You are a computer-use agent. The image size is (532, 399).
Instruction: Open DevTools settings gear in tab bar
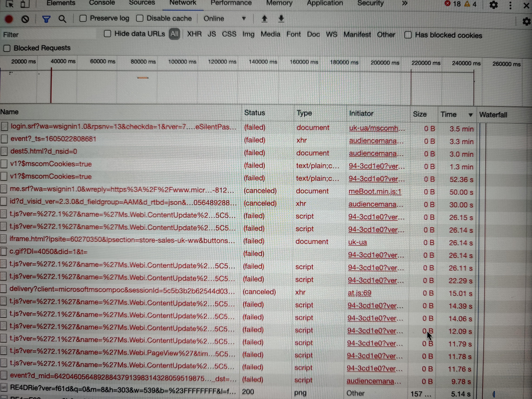tap(494, 5)
